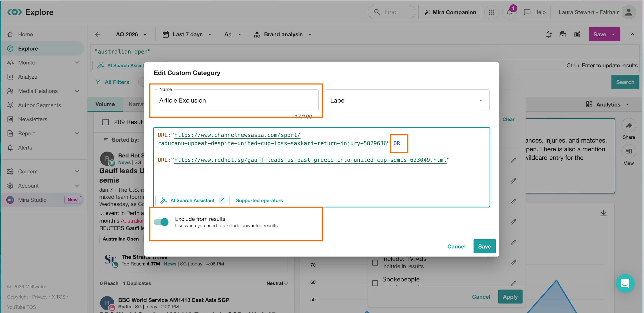Click the download icon above the chart
The height and width of the screenshot is (313, 644).
[x=603, y=213]
